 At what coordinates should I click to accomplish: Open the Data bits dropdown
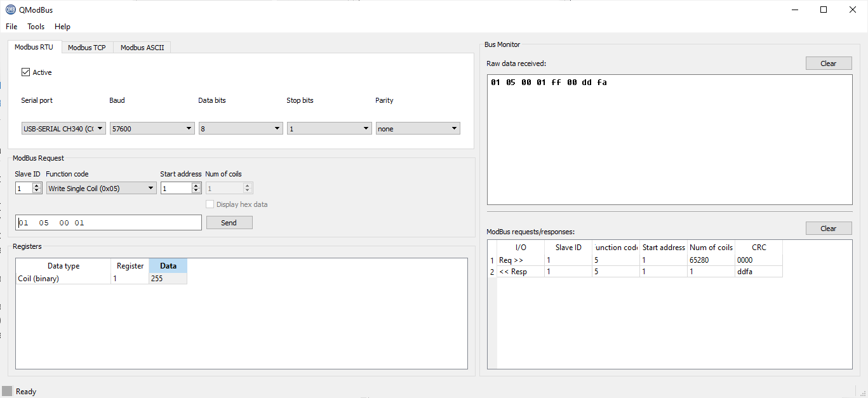[240, 129]
